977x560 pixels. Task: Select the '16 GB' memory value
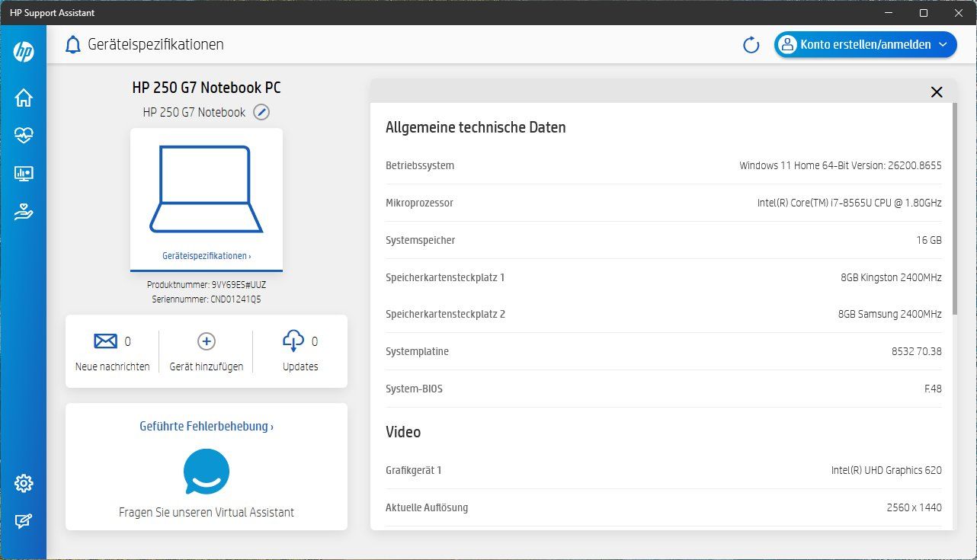[x=929, y=240]
